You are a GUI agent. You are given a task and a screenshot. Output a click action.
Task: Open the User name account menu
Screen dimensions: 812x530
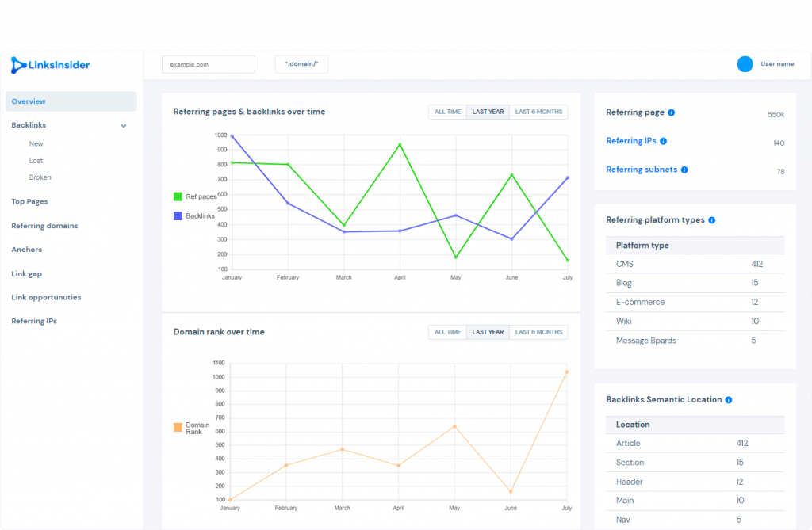click(x=777, y=64)
